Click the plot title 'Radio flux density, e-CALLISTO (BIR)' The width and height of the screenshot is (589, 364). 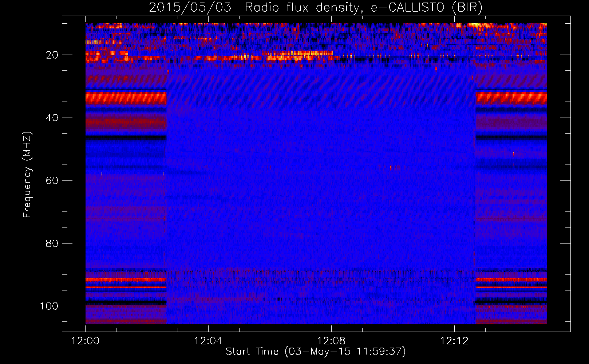point(363,8)
